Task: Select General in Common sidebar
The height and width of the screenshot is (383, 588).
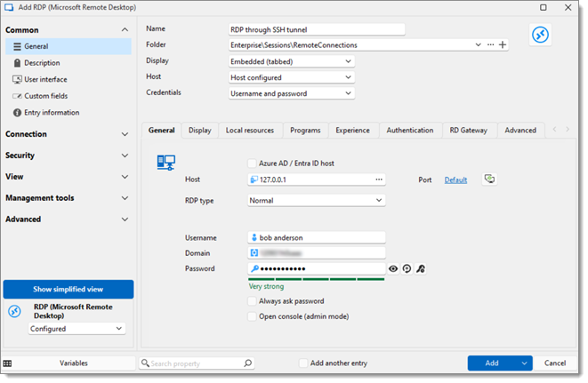Action: (x=68, y=46)
